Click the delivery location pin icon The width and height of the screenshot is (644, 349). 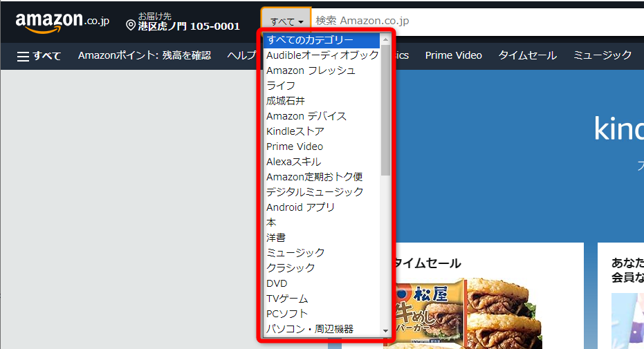point(131,26)
